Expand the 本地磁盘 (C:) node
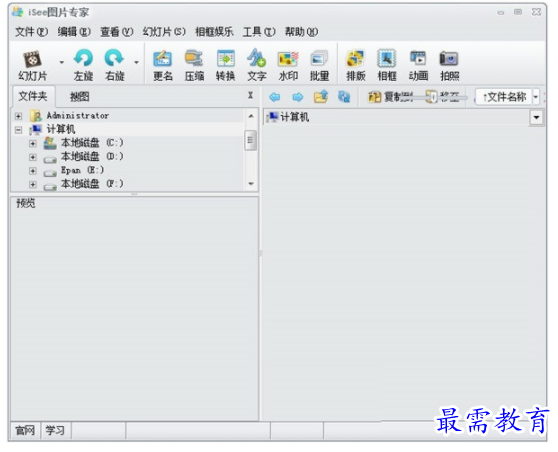558x452 pixels. 33,143
